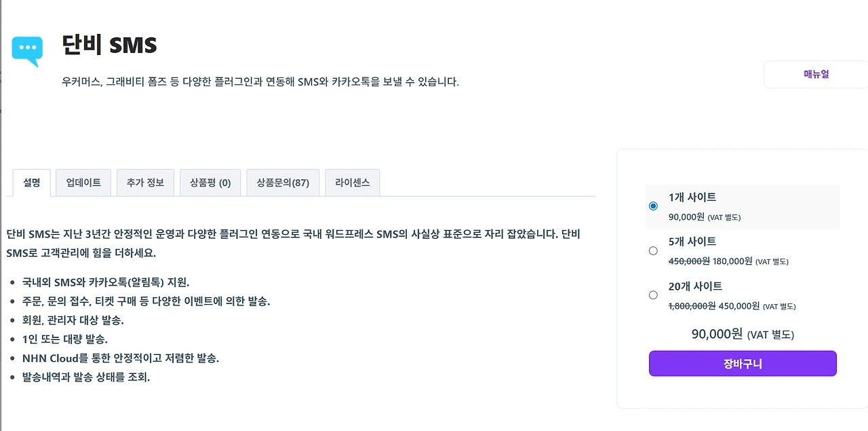This screenshot has height=431, width=868.
Task: Click the NHN Cloud bullet point text
Action: [120, 358]
